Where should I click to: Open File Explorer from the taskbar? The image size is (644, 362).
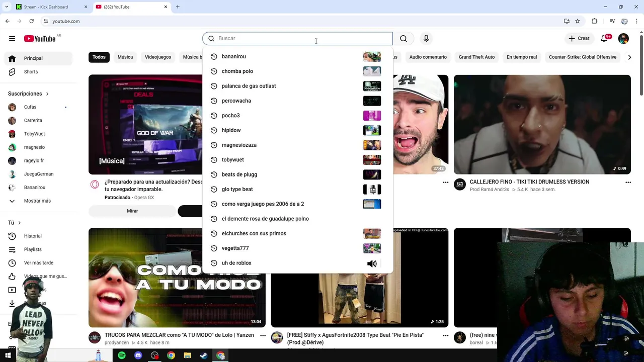(x=187, y=355)
